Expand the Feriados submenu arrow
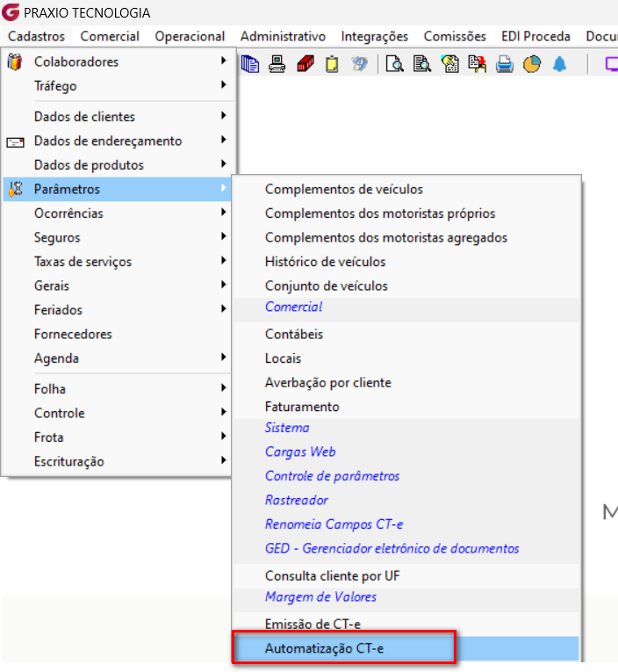This screenshot has height=672, width=618. click(x=223, y=308)
